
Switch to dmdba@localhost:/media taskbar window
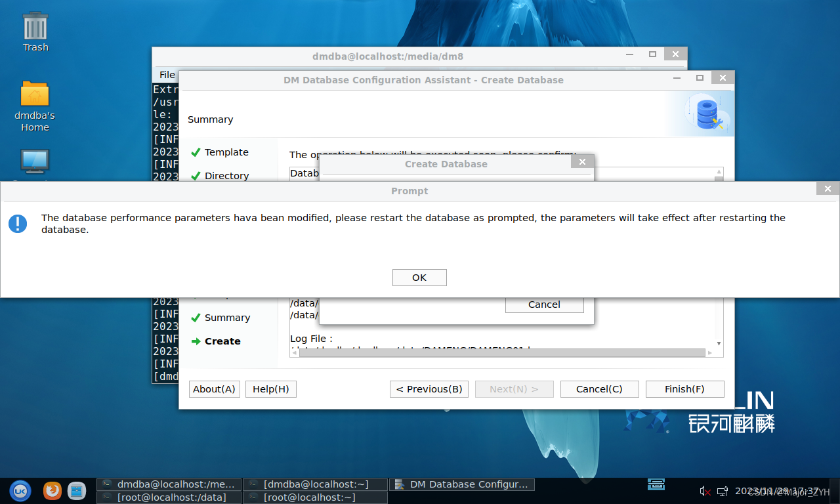click(x=169, y=484)
